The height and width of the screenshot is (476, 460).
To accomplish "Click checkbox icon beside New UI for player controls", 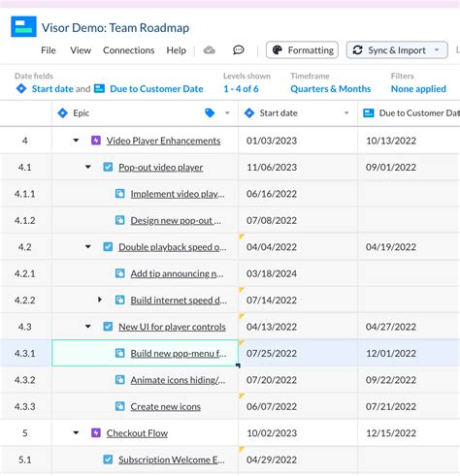I will (x=108, y=327).
